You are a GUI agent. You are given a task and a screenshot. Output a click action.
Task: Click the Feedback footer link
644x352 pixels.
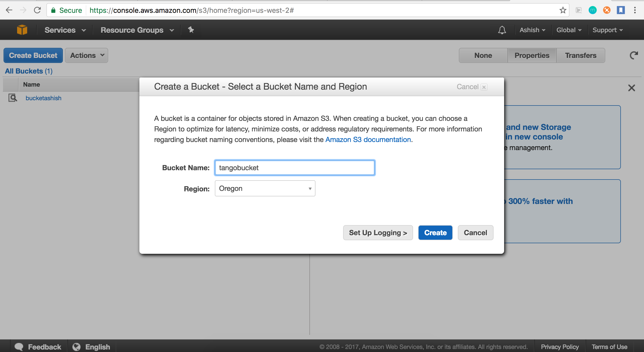coord(45,347)
